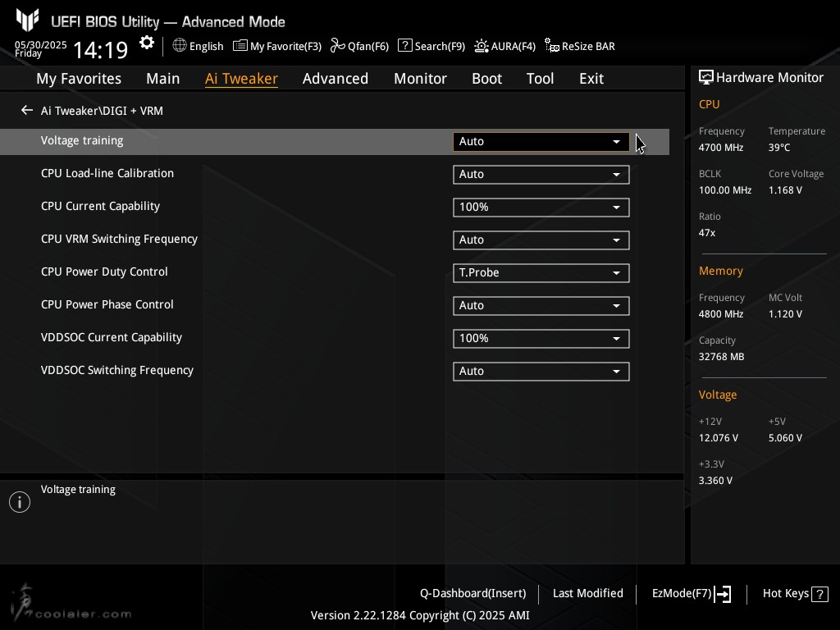Viewport: 840px width, 630px height.
Task: Click EzMode(F7) label
Action: click(682, 594)
